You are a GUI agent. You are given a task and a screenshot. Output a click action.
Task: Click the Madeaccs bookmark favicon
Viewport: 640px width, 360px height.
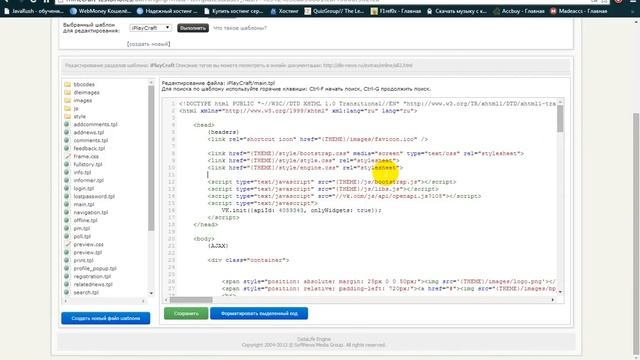click(x=553, y=11)
